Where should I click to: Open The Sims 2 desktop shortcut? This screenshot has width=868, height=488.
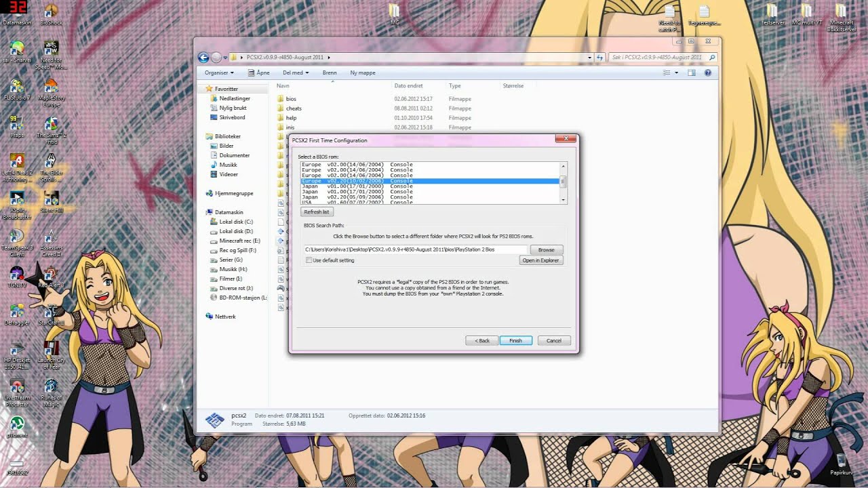[51, 130]
